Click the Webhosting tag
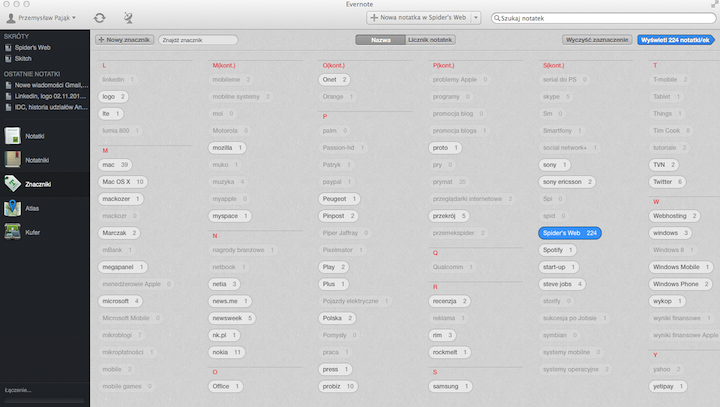Viewport: 720px width, 407px height. [x=675, y=216]
